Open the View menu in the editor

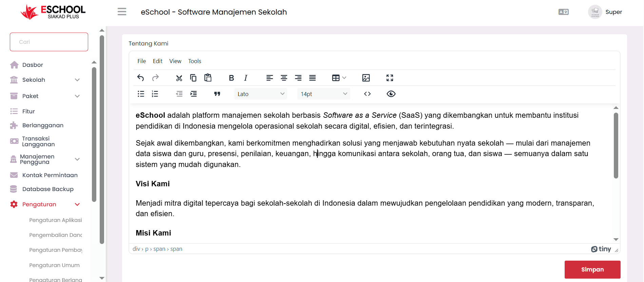[175, 61]
